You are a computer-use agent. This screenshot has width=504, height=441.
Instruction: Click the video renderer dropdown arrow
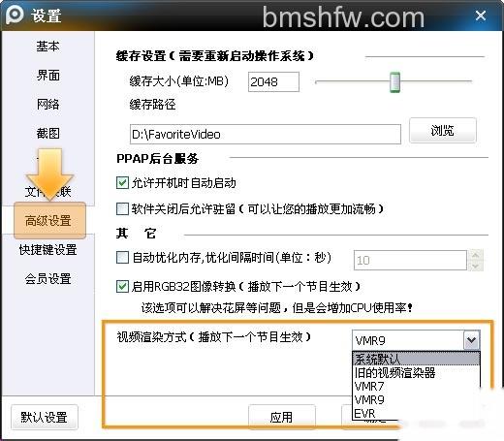click(471, 340)
